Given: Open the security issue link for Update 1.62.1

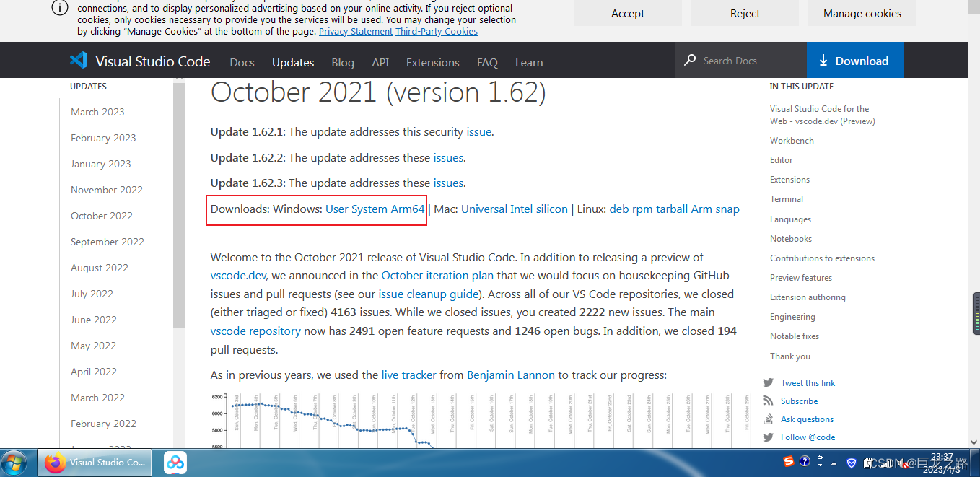Looking at the screenshot, I should 479,132.
